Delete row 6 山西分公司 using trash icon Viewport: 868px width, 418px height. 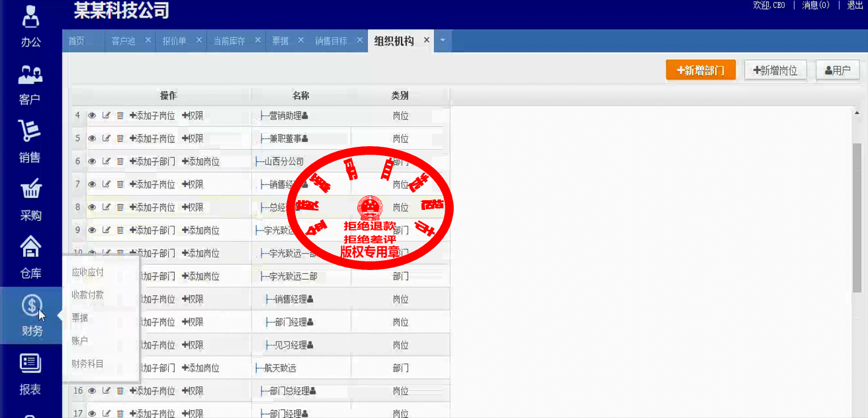click(x=120, y=161)
